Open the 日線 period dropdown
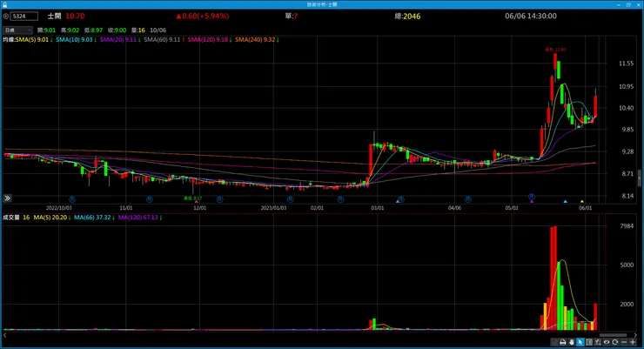The image size is (644, 349). point(17,30)
